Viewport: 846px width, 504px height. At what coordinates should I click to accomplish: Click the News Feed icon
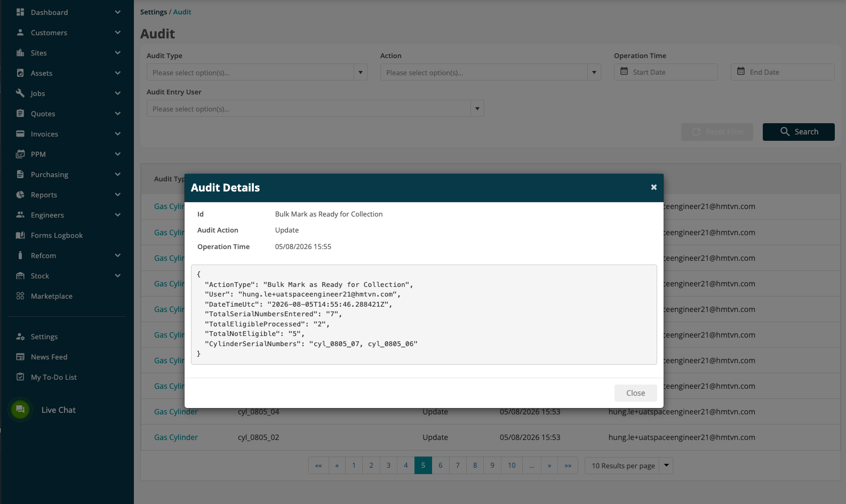[20, 356]
